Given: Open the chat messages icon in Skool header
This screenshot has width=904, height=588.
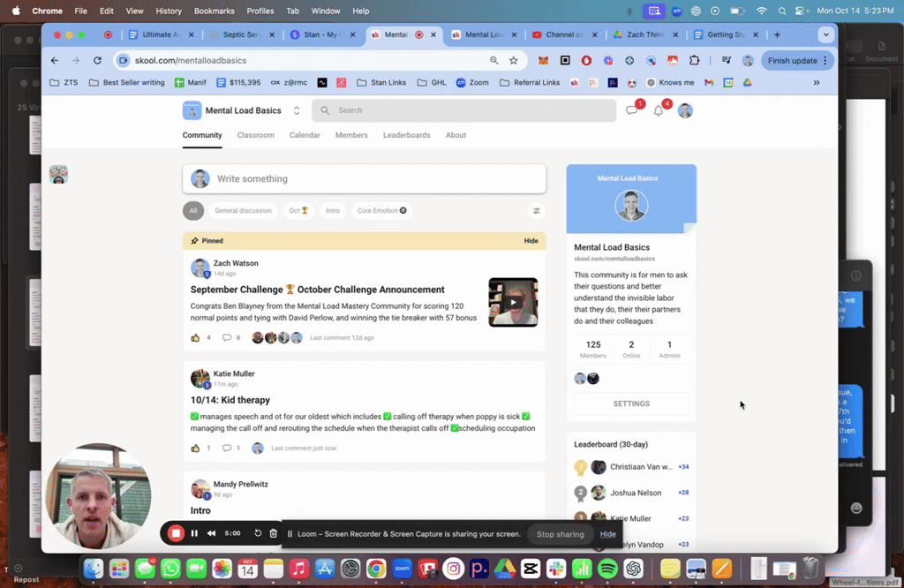Looking at the screenshot, I should [x=632, y=110].
